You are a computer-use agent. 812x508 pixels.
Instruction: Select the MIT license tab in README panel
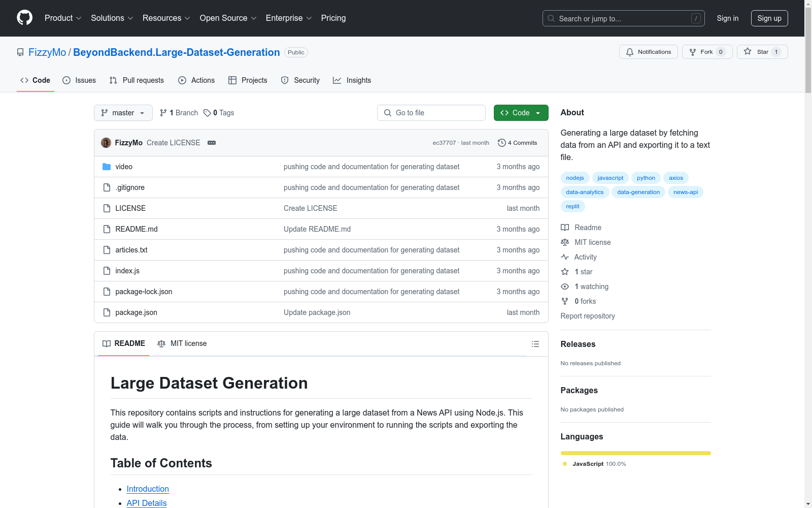coord(182,343)
